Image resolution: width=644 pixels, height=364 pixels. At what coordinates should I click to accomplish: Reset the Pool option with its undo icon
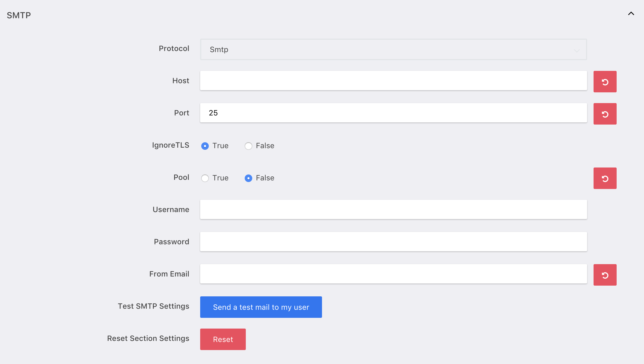605,178
